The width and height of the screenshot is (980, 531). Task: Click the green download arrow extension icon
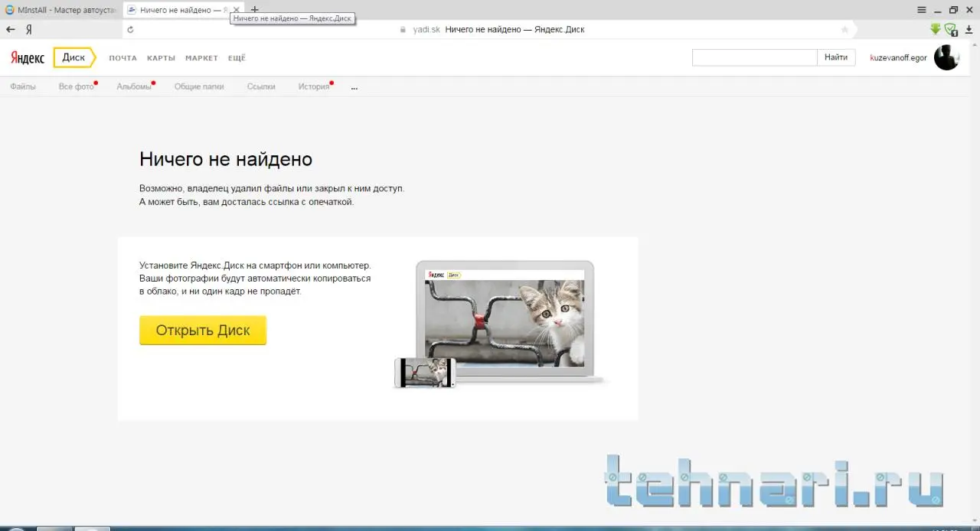point(935,29)
